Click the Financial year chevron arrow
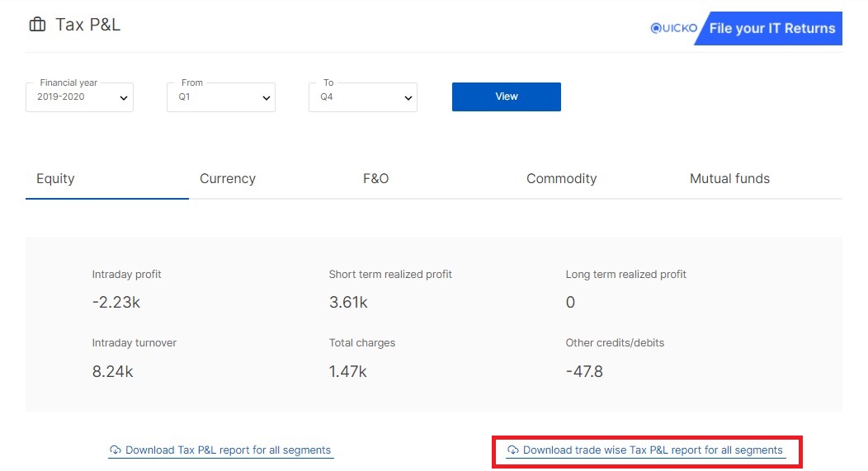868x471 pixels. point(124,98)
